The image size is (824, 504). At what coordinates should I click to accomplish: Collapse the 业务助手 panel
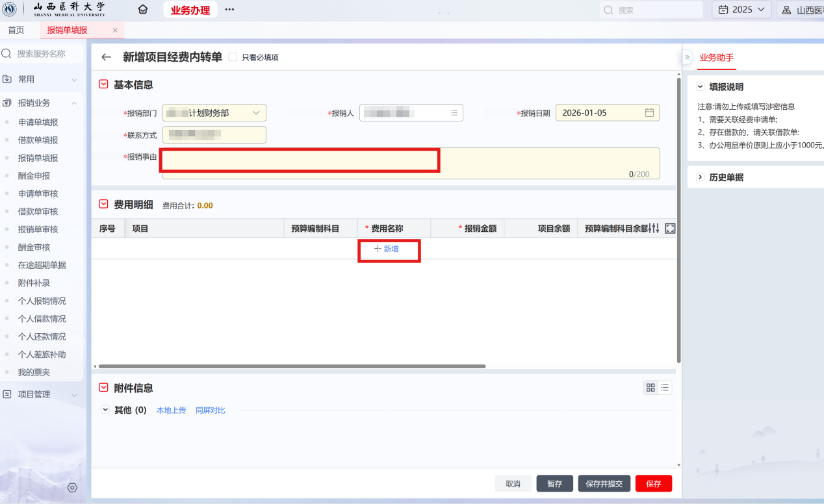[688, 57]
